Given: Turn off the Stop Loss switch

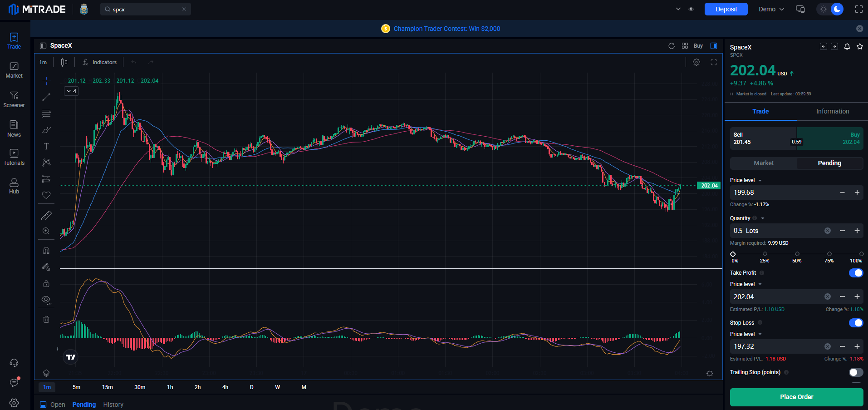Looking at the screenshot, I should 856,323.
